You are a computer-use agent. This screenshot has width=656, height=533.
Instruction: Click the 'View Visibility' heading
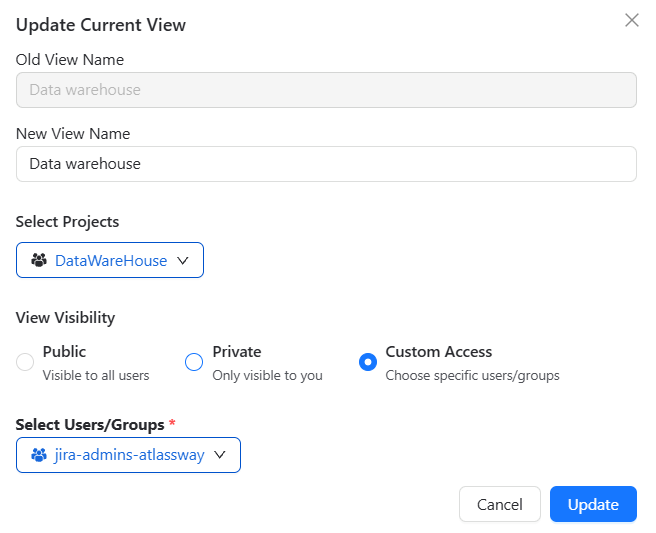coord(65,318)
